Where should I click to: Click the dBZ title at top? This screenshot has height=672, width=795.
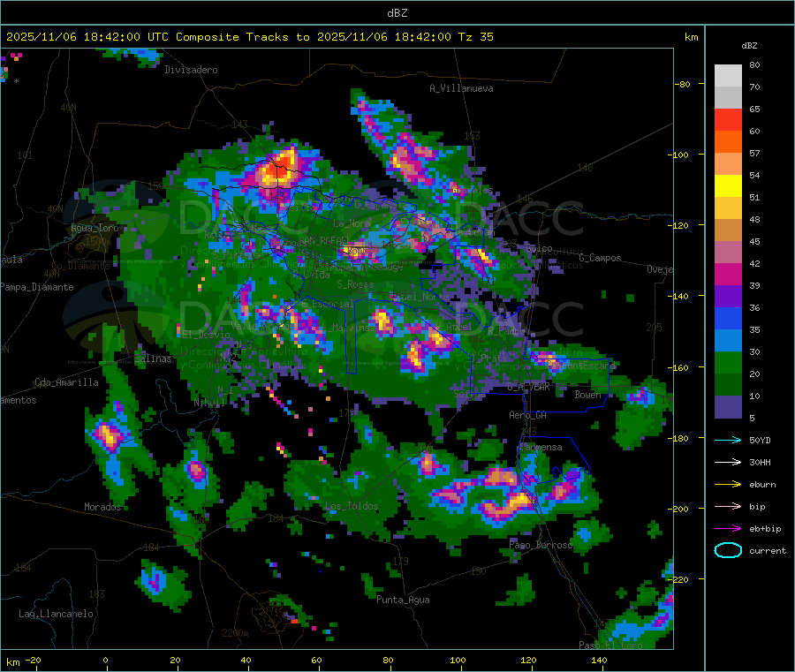point(397,12)
